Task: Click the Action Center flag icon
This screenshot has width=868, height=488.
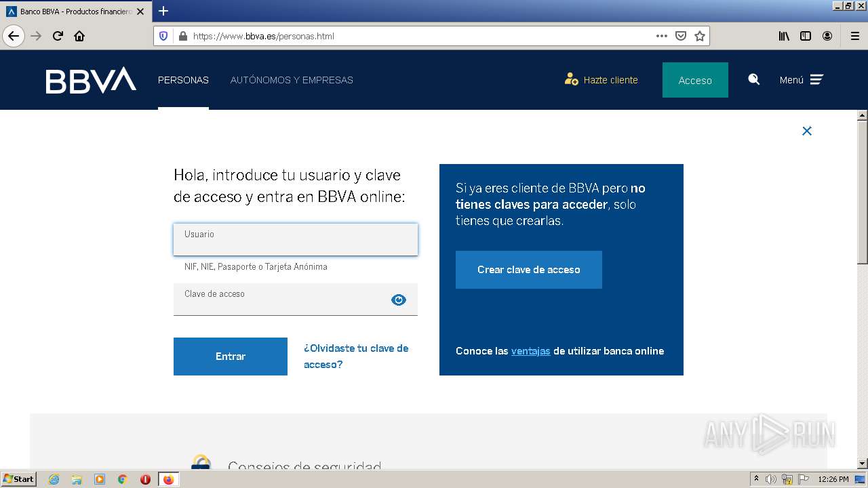Action: pos(804,479)
